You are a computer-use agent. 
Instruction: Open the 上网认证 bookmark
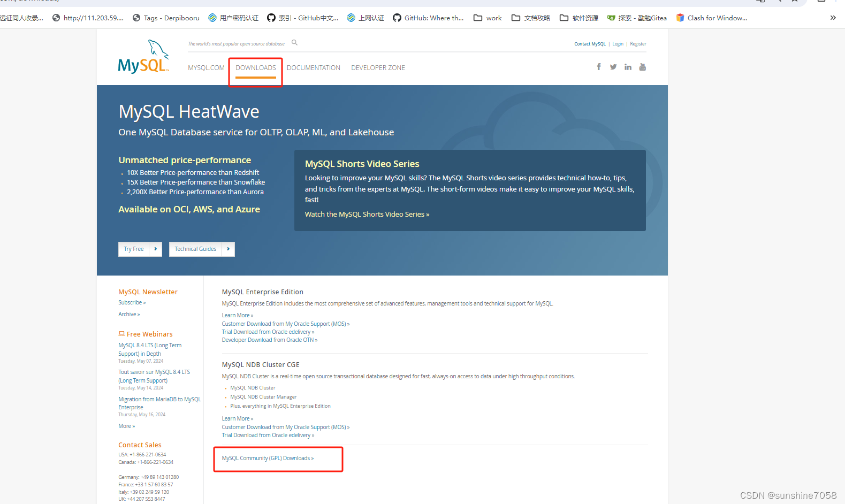click(366, 18)
